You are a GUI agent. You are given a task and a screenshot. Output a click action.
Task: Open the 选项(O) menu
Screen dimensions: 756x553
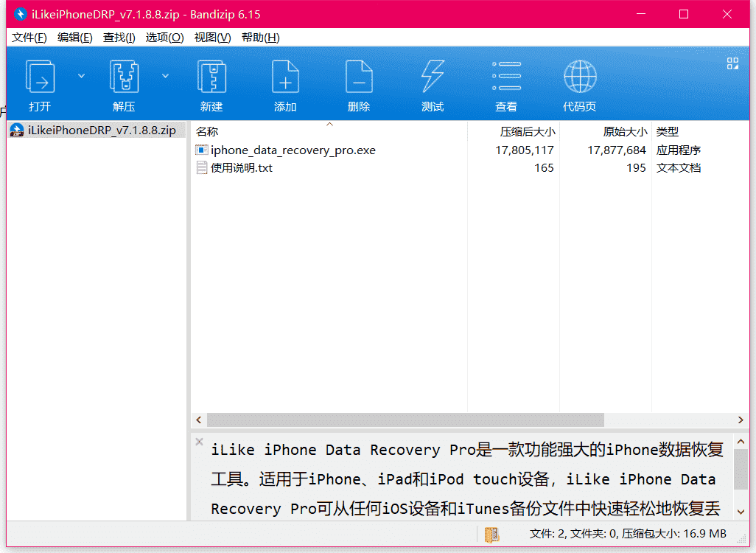[164, 38]
